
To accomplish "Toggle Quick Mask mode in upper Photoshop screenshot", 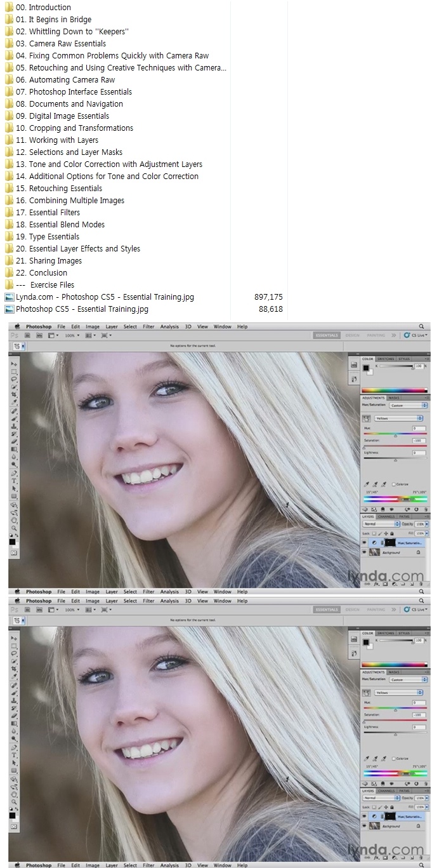I will click(x=14, y=553).
